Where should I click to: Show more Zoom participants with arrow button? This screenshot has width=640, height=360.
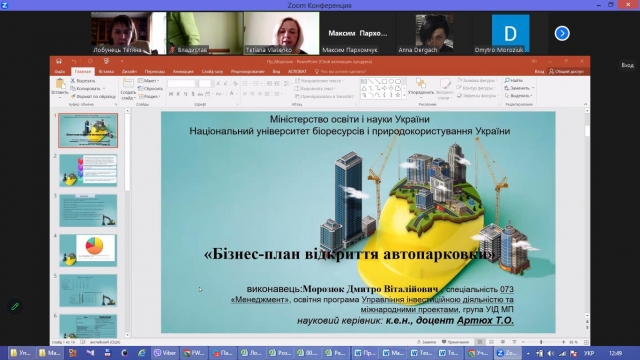(562, 33)
